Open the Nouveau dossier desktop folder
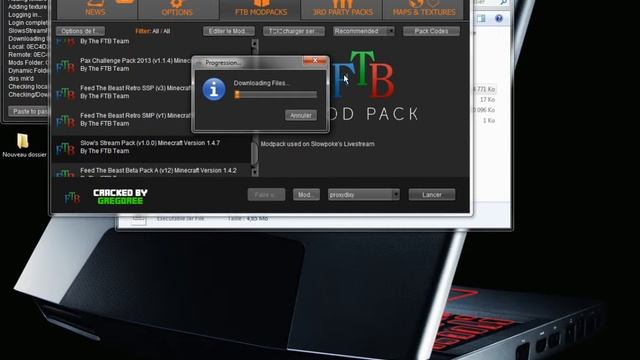The image size is (640, 360). tap(23, 145)
